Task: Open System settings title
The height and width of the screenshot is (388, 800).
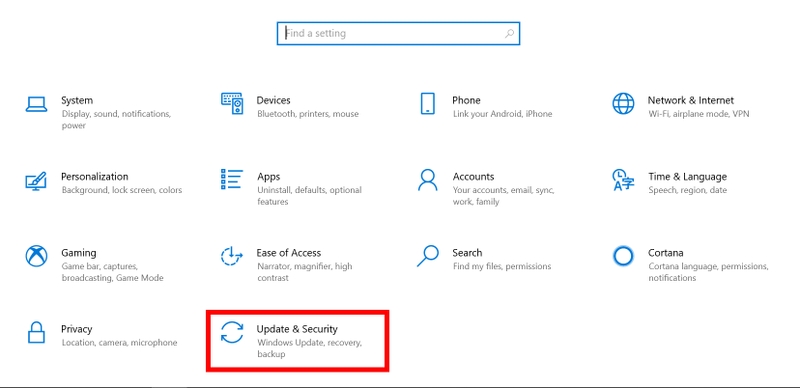Action: point(77,100)
